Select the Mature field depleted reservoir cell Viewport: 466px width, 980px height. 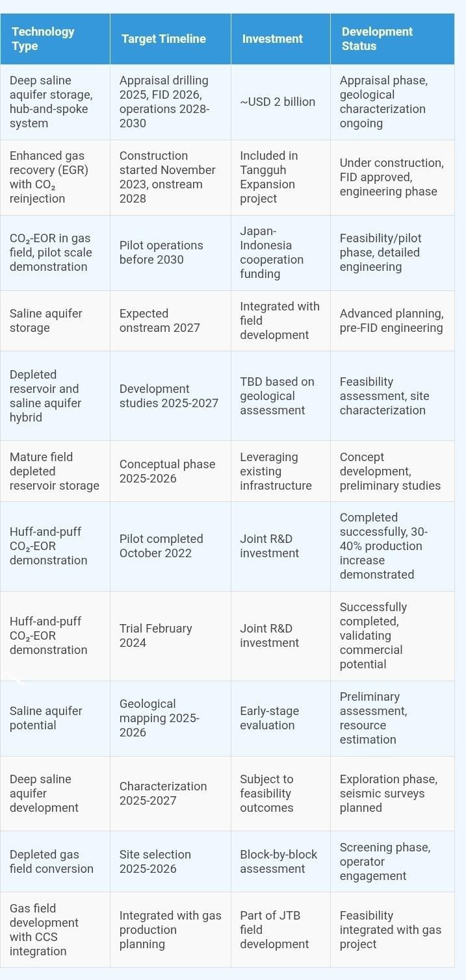pos(55,471)
